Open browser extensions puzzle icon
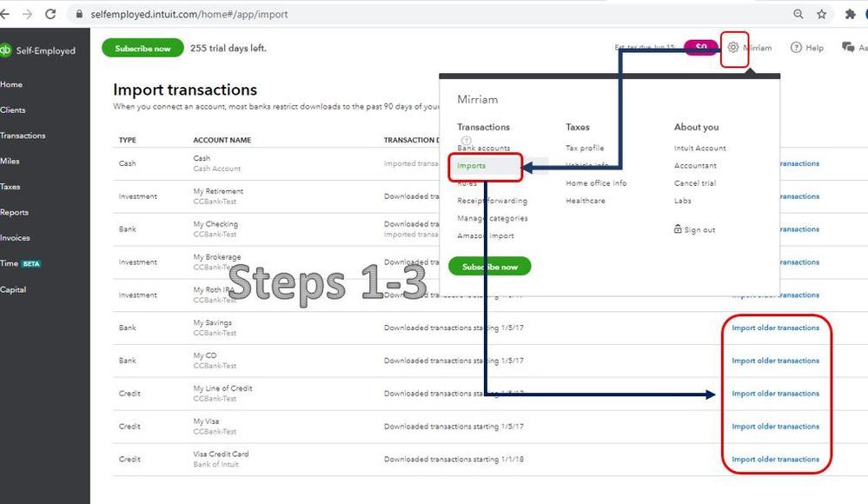 coord(851,14)
